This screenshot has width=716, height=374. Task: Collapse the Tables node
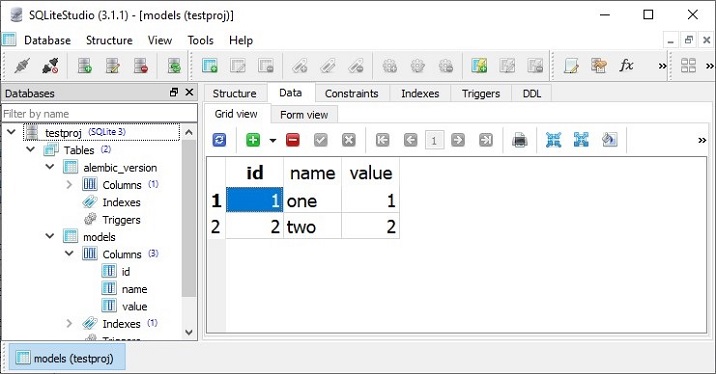tap(31, 149)
